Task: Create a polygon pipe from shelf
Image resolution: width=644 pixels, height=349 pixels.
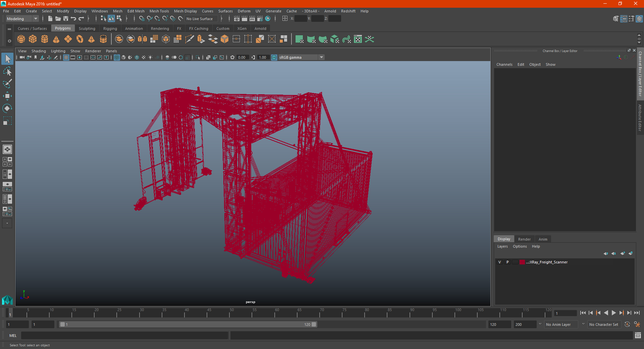Action: [x=103, y=39]
